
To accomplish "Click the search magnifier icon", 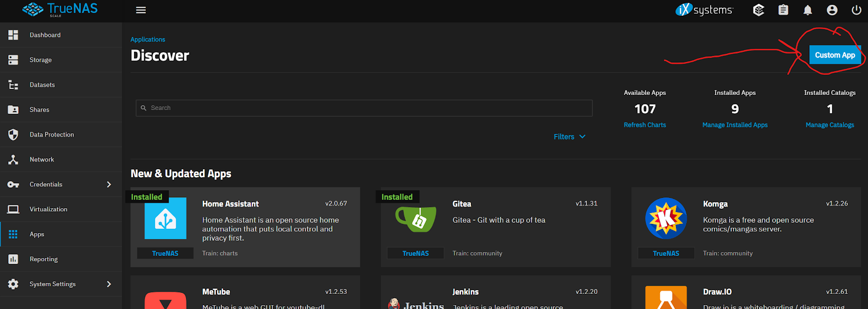I will [x=144, y=108].
